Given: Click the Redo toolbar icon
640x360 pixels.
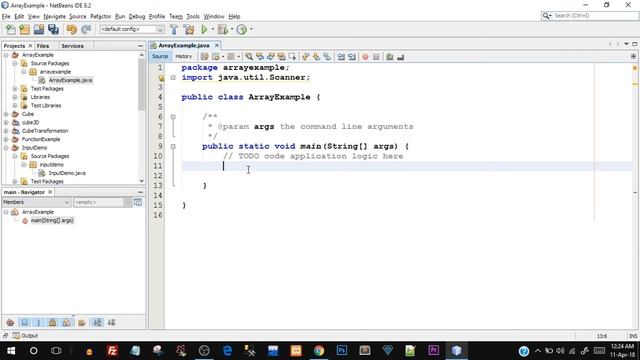Looking at the screenshot, I should tap(86, 29).
